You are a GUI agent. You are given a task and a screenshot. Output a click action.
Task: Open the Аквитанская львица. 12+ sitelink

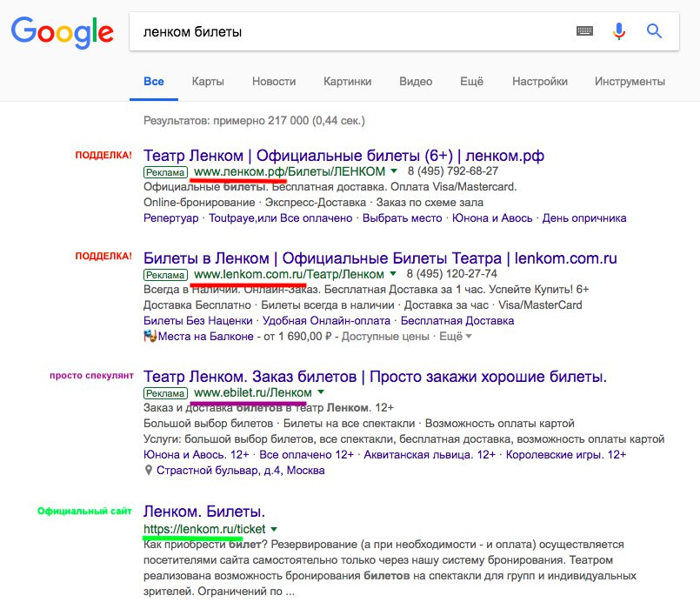[x=430, y=455]
